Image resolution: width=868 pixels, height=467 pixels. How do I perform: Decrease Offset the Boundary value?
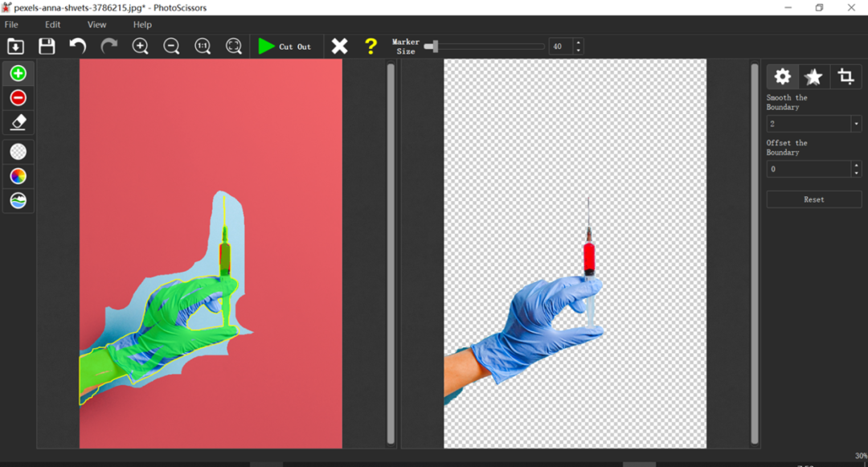tap(857, 173)
